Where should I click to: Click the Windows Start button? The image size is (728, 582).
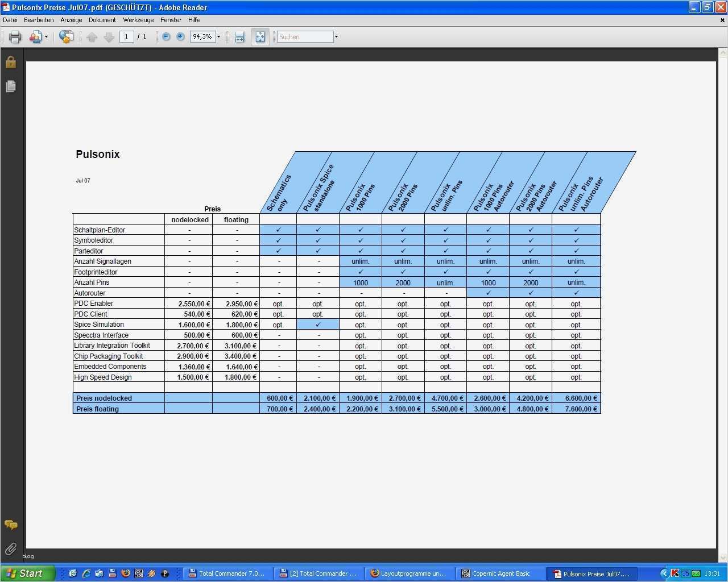pyautogui.click(x=28, y=573)
